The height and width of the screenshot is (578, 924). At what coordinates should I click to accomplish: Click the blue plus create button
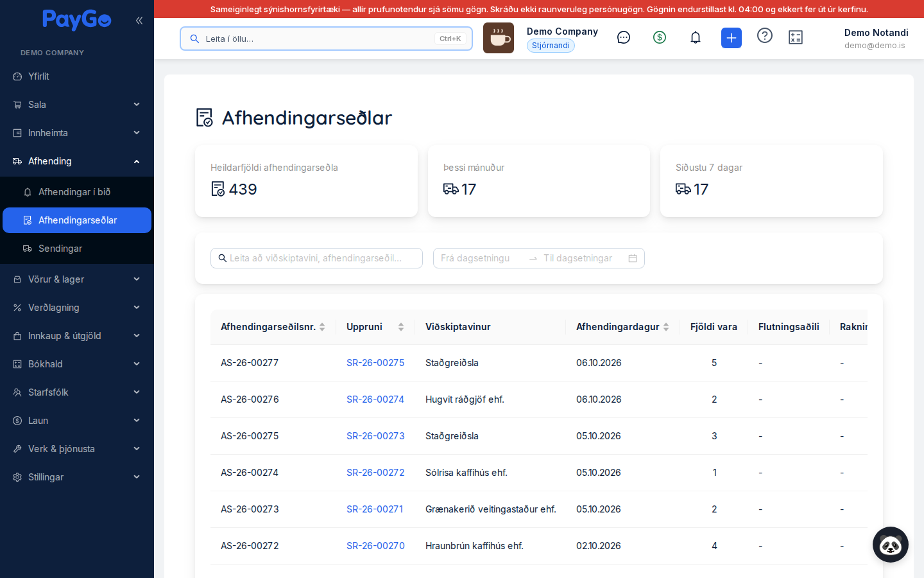coord(732,38)
